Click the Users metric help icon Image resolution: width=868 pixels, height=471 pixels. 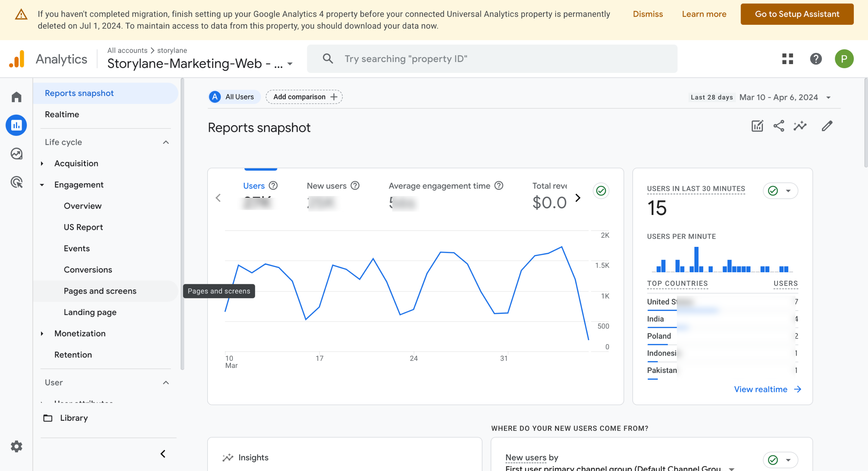point(273,186)
